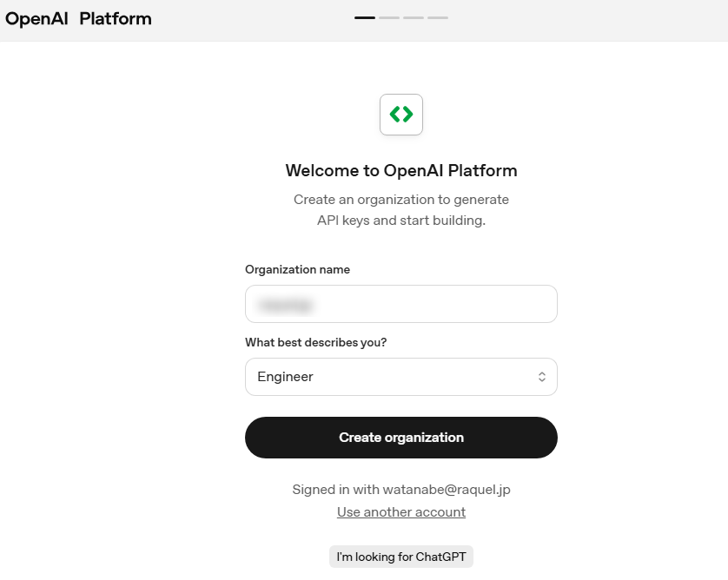The width and height of the screenshot is (728, 580).
Task: Select the fourth progress step indicator
Action: click(x=438, y=17)
